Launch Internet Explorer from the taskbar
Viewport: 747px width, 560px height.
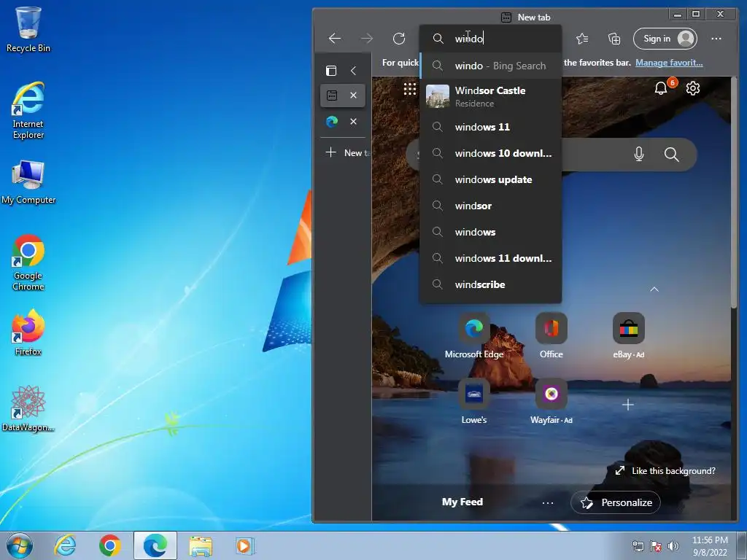[x=65, y=545]
